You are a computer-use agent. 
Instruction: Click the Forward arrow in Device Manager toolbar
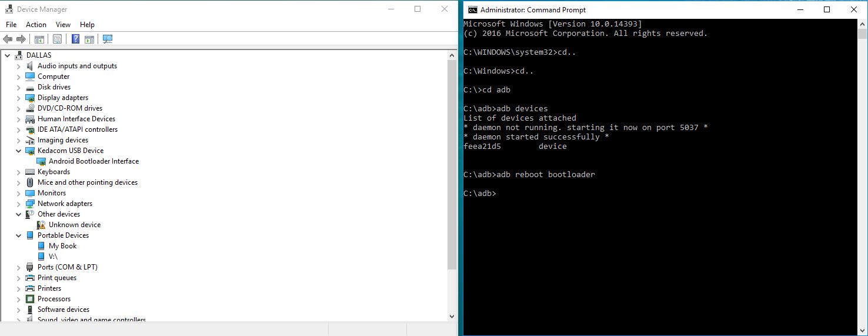click(x=21, y=39)
